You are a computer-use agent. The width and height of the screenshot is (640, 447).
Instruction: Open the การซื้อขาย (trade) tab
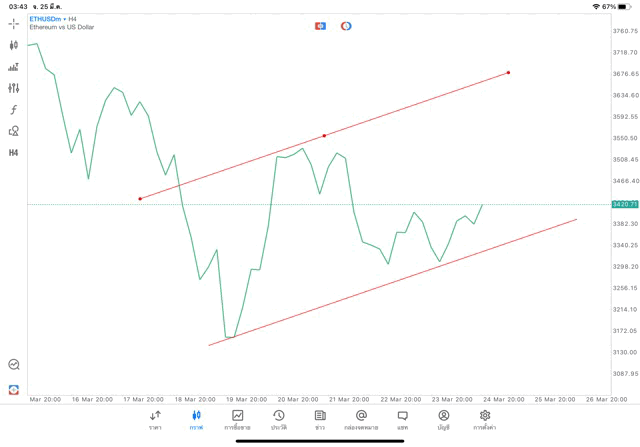pos(238,419)
